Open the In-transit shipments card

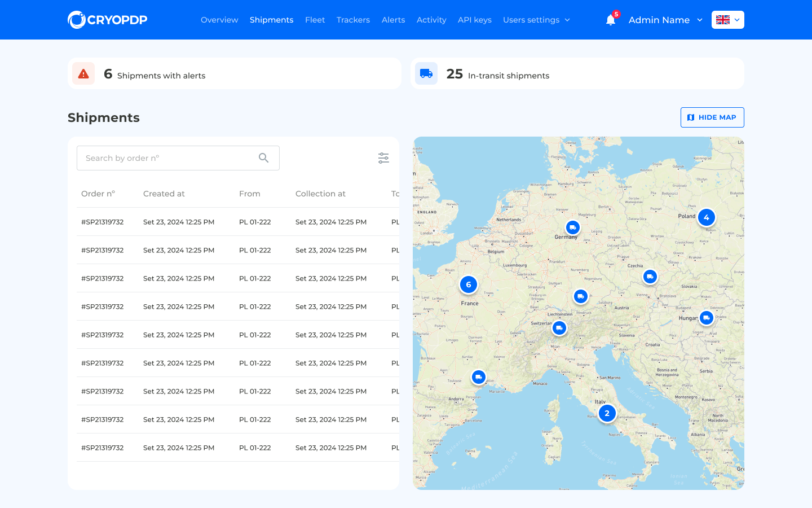tap(577, 73)
